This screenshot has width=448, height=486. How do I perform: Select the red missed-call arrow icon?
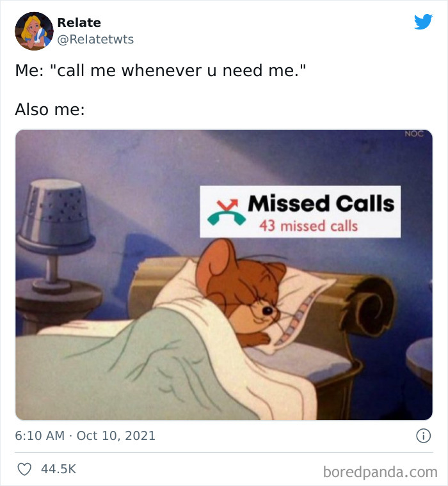pos(227,204)
